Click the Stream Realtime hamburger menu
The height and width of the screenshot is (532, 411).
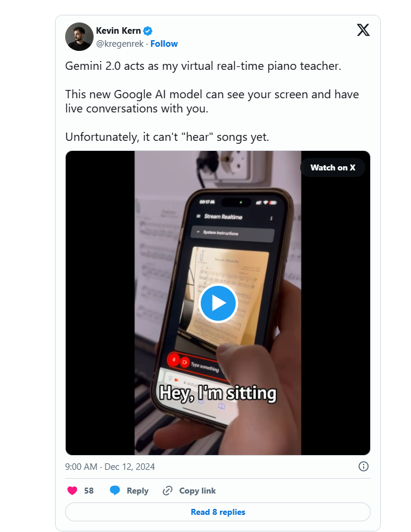tap(198, 216)
